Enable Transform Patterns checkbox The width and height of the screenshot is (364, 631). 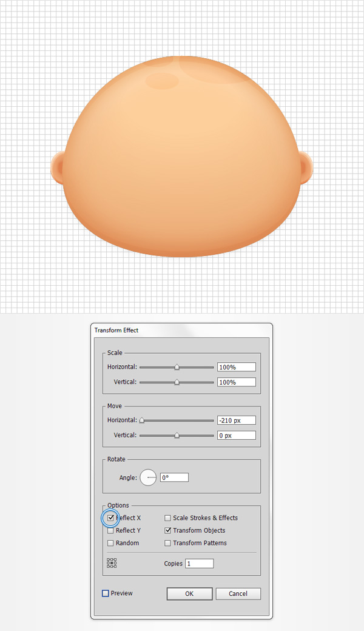[167, 543]
